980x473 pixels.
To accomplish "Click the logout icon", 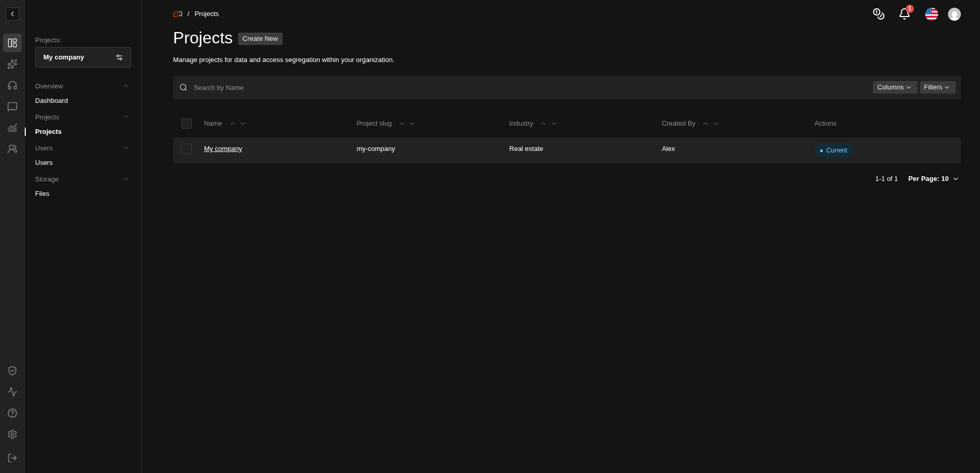I will 12,458.
